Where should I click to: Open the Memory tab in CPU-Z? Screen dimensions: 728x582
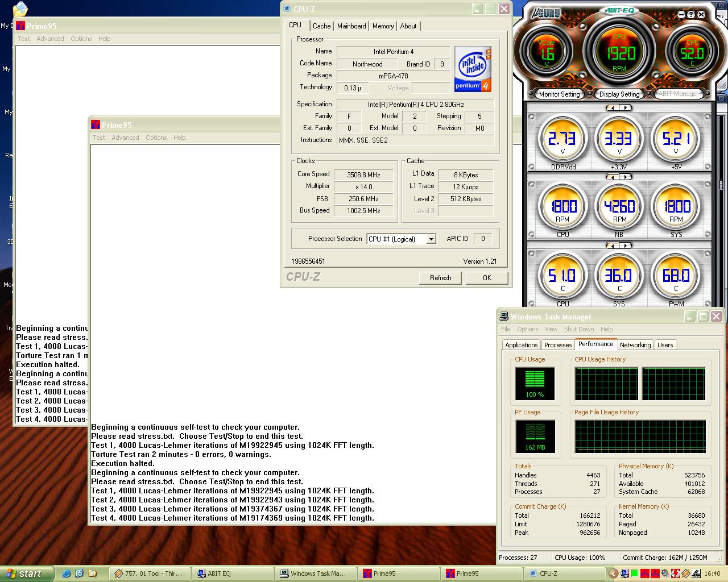pyautogui.click(x=383, y=26)
